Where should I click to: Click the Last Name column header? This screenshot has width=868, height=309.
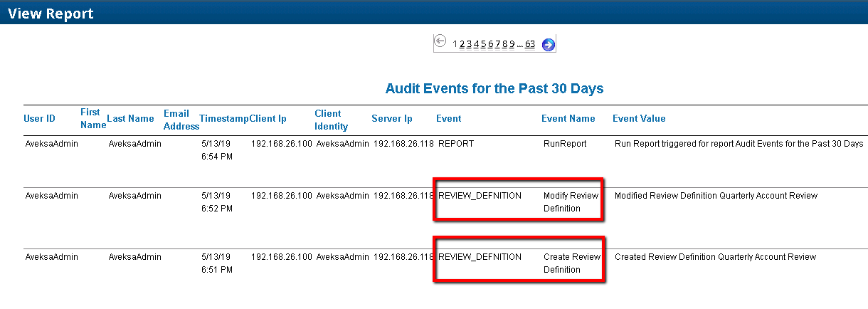(130, 119)
